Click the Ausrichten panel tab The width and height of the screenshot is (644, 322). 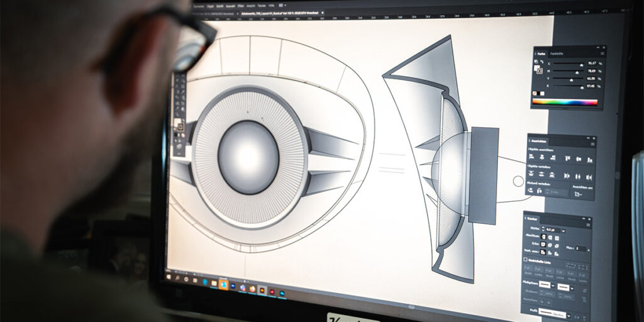pyautogui.click(x=539, y=141)
